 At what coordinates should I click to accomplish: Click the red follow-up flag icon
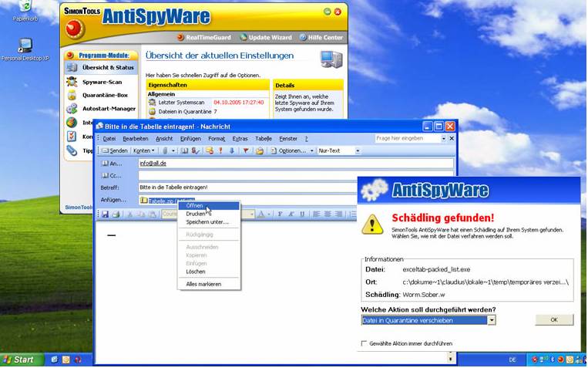click(246, 150)
